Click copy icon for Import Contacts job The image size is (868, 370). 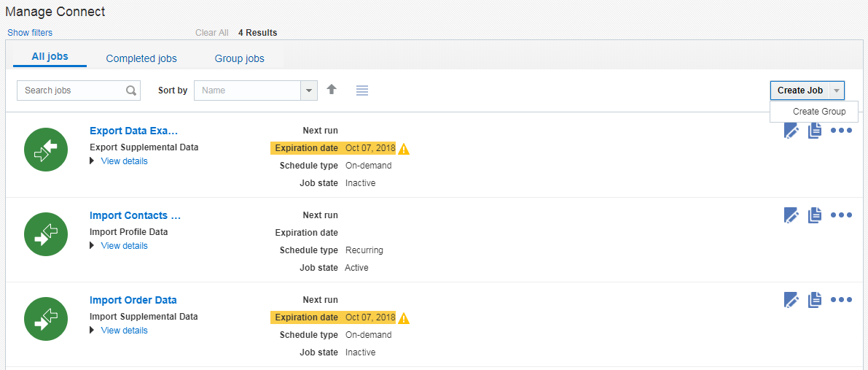[x=815, y=215]
